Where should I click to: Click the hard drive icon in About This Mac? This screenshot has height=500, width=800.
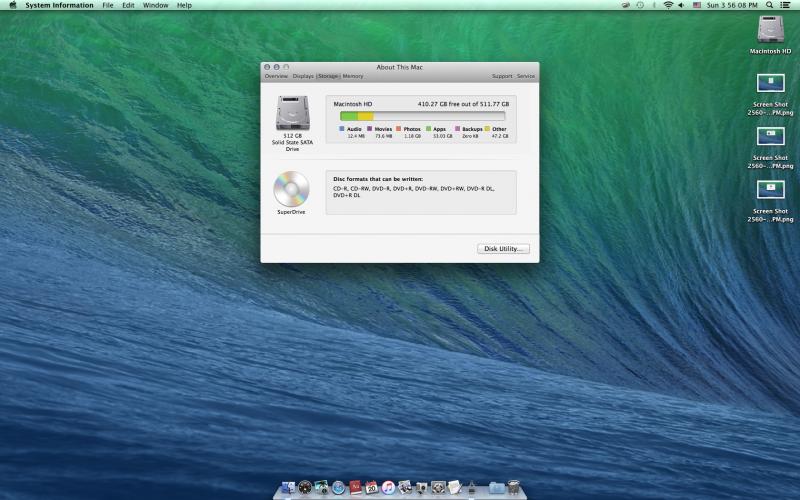[293, 113]
